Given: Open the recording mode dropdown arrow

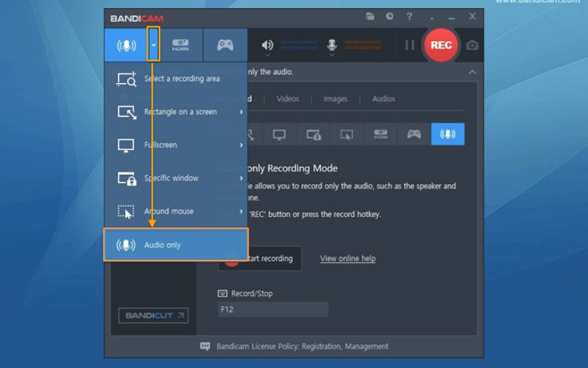Looking at the screenshot, I should tap(154, 45).
